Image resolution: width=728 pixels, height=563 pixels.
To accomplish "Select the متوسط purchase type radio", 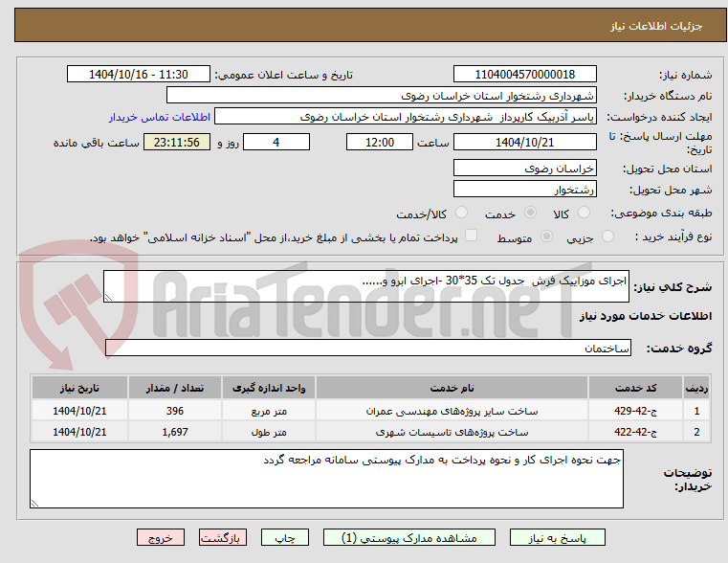I will coord(547,236).
